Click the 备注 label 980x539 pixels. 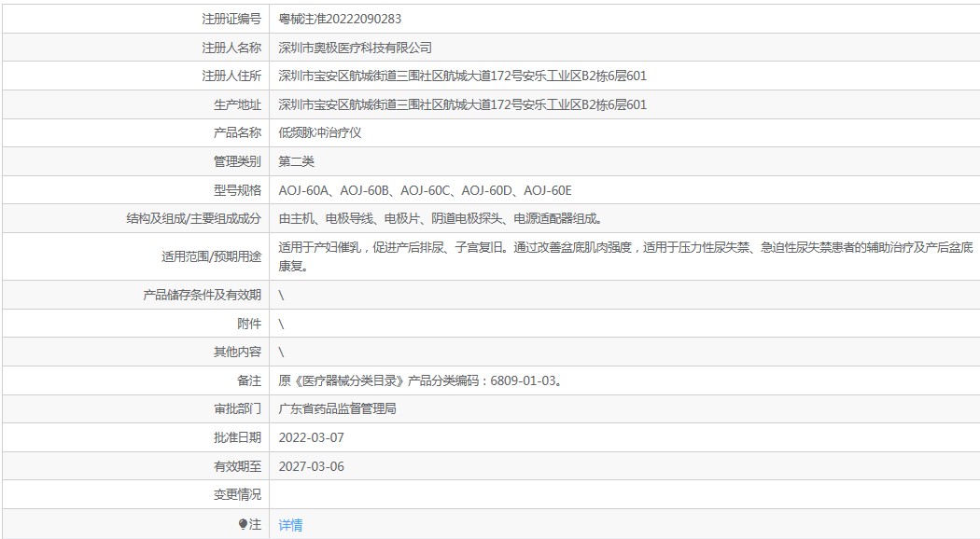[x=249, y=381]
